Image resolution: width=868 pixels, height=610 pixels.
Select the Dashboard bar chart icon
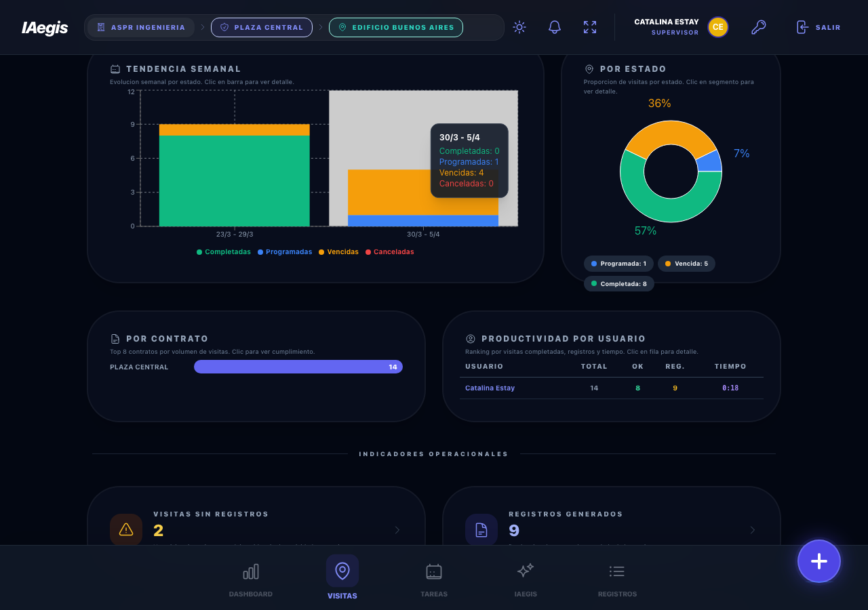click(x=250, y=571)
